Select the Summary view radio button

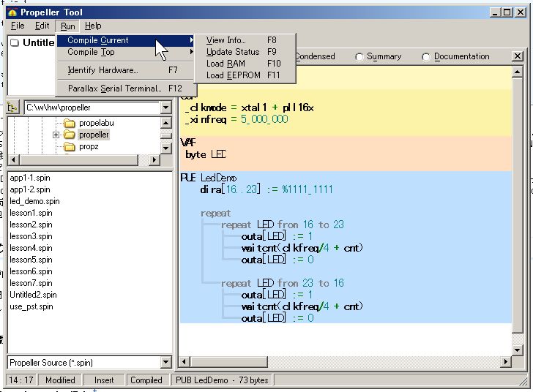click(359, 57)
